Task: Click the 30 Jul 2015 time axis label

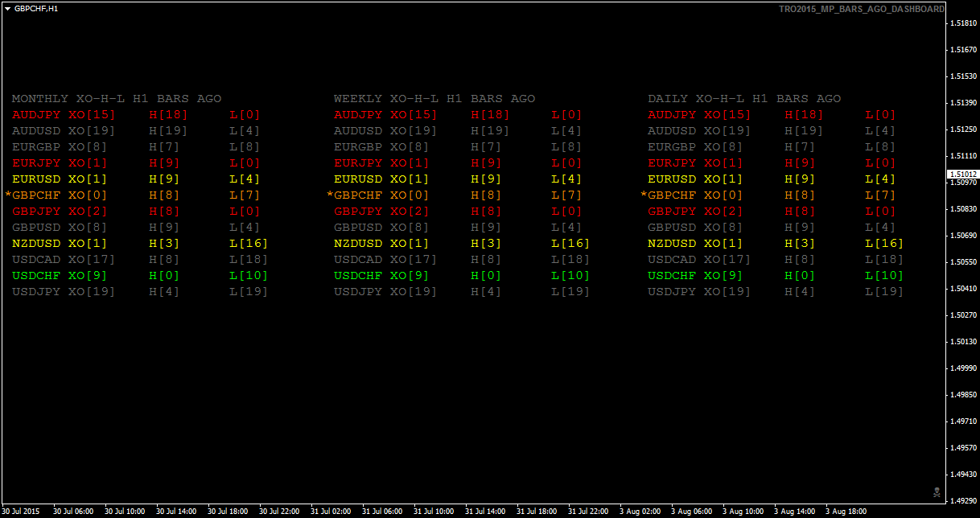Action: 20,512
